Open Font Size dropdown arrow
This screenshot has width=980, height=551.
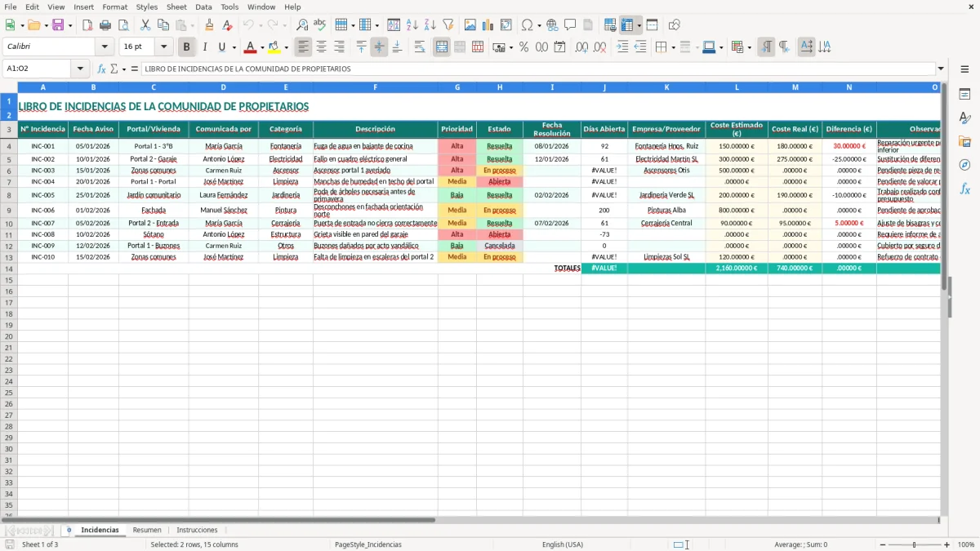click(x=163, y=47)
